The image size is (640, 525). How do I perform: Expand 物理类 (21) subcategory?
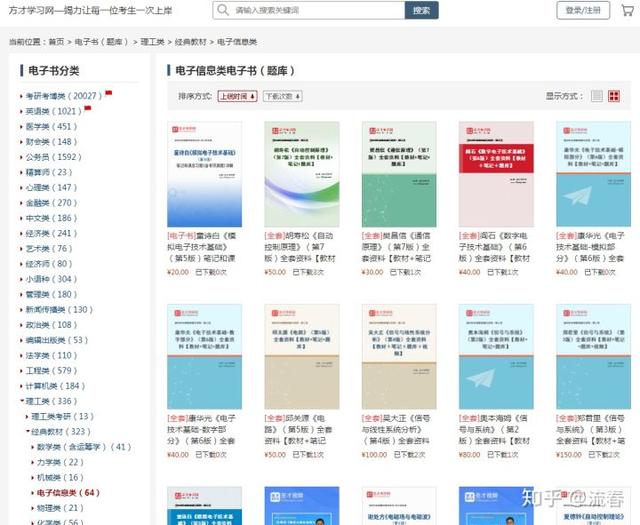point(60,508)
